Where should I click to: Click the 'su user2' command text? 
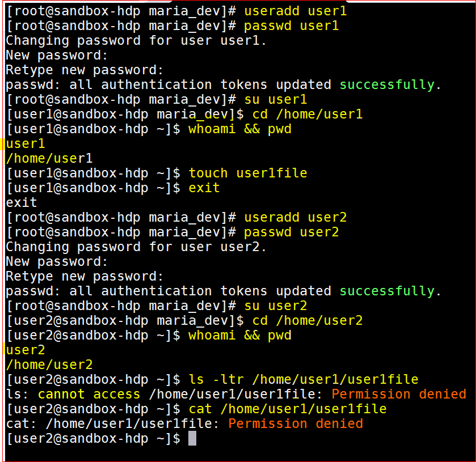276,306
